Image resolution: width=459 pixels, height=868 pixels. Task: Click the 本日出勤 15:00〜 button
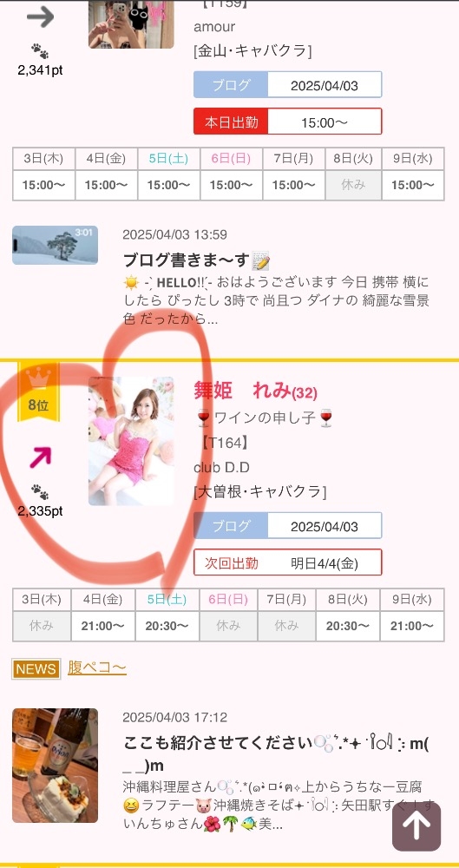[287, 122]
